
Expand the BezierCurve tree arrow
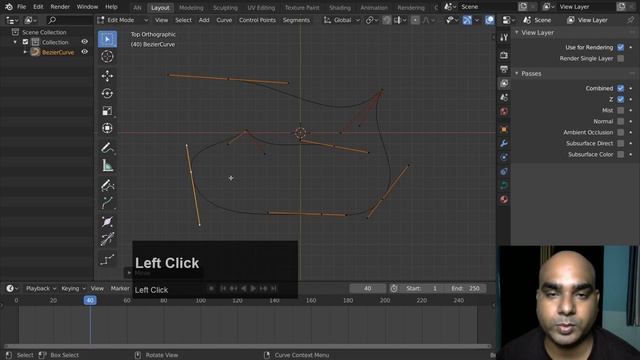[25, 52]
